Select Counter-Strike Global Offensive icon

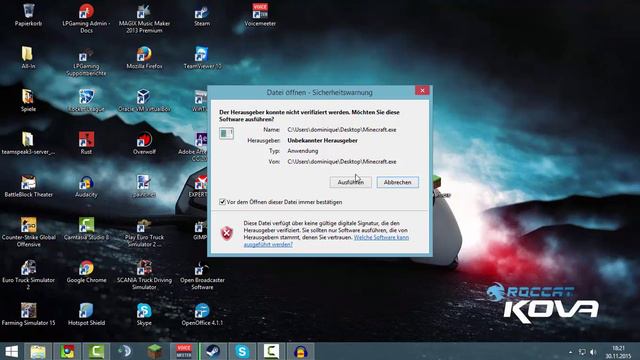[x=28, y=232]
